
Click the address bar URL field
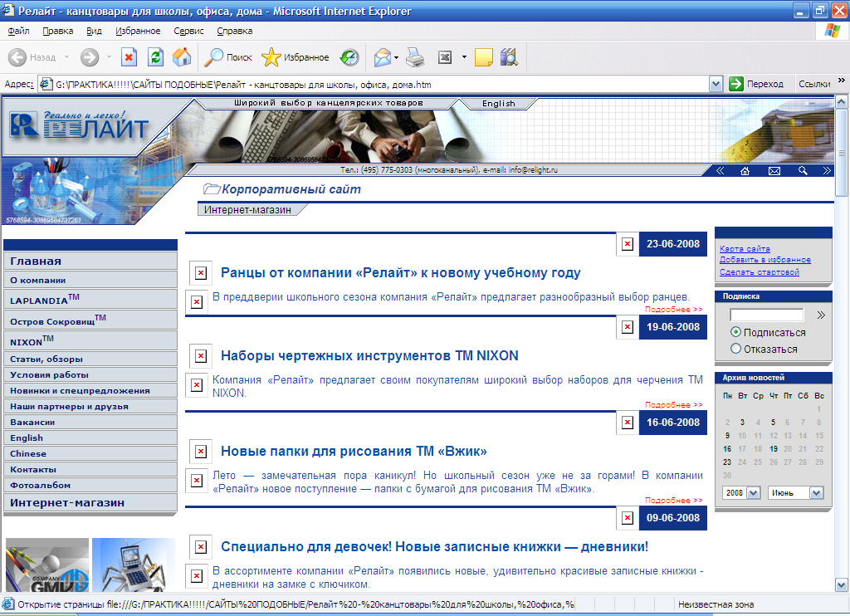(374, 84)
